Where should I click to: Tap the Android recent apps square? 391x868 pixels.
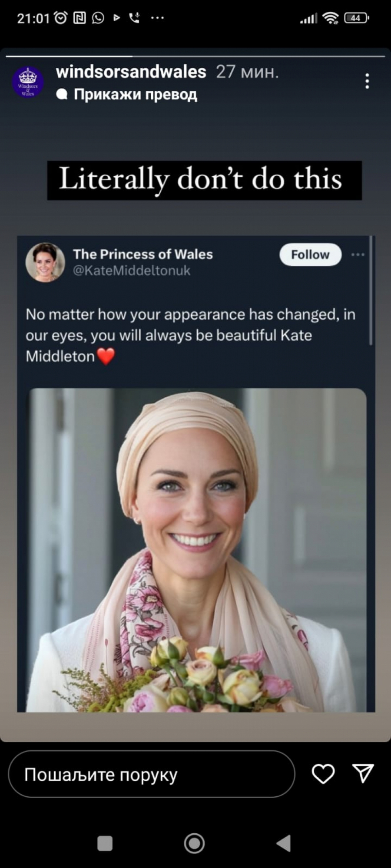pyautogui.click(x=105, y=843)
